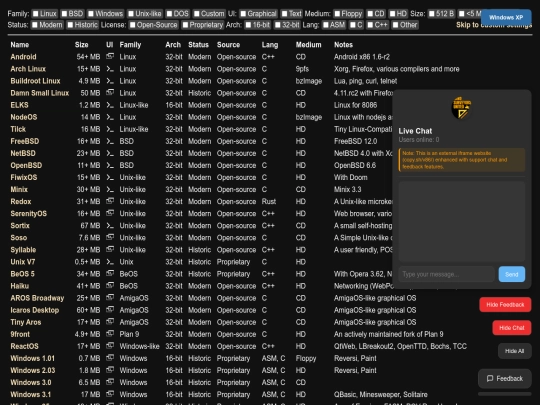Open the Arch Linux entry
The width and height of the screenshot is (540, 405).
click(x=28, y=69)
